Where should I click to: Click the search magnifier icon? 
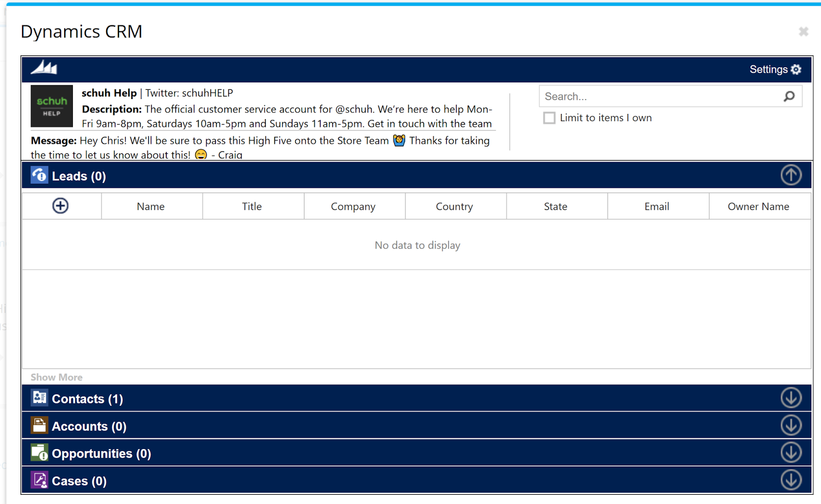(789, 96)
